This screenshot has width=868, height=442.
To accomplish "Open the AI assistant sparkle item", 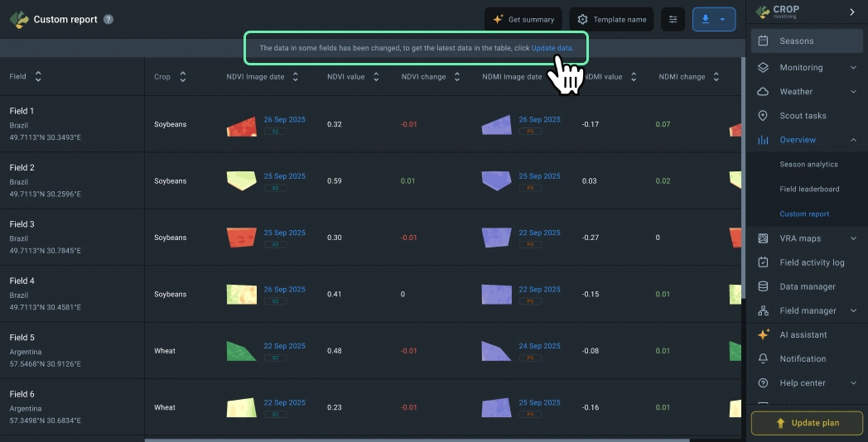I will 803,335.
